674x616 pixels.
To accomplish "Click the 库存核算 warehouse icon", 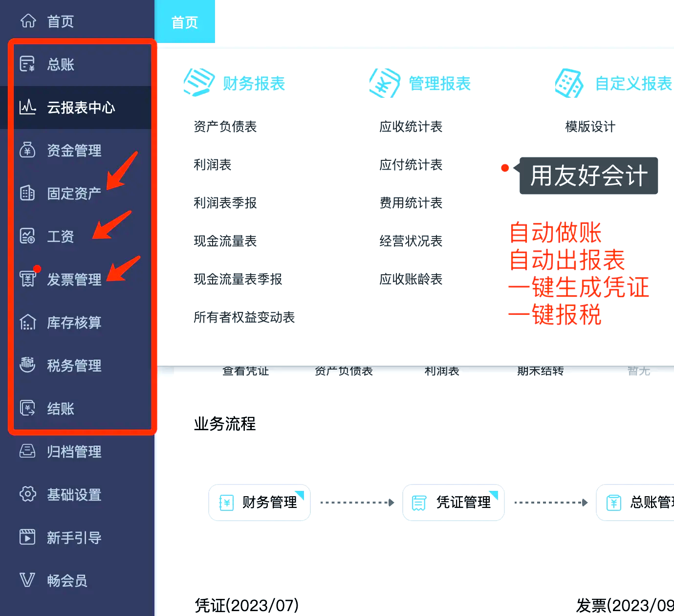I will (27, 322).
